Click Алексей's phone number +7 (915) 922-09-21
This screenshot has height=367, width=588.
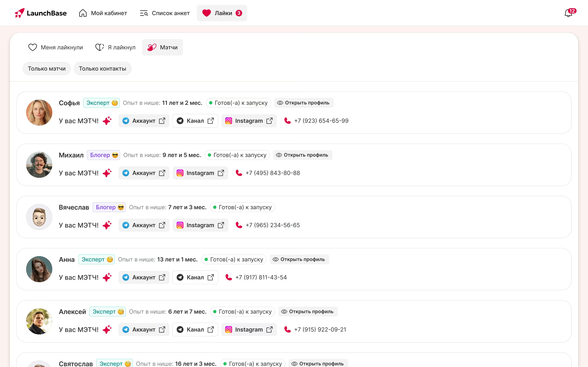pos(320,329)
